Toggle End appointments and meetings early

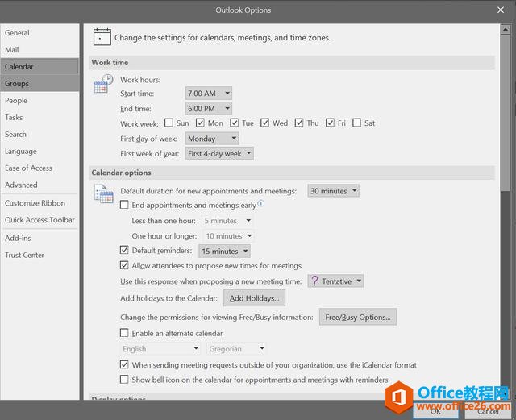click(x=124, y=206)
